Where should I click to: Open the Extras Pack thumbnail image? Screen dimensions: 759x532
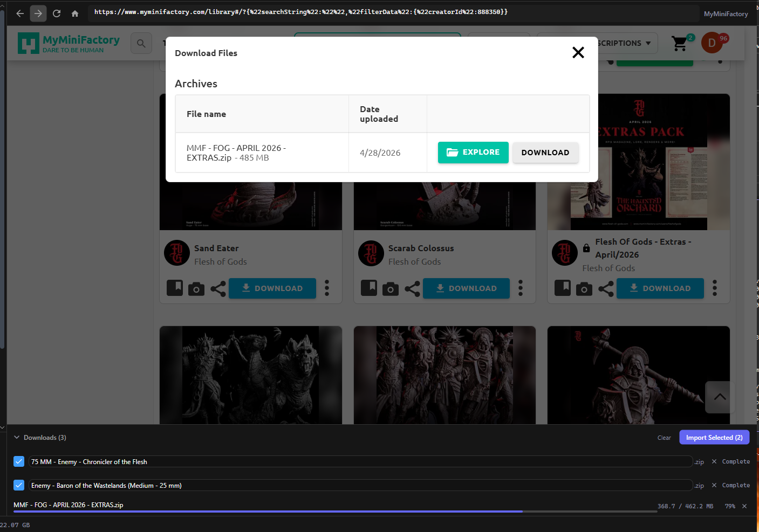click(x=639, y=162)
